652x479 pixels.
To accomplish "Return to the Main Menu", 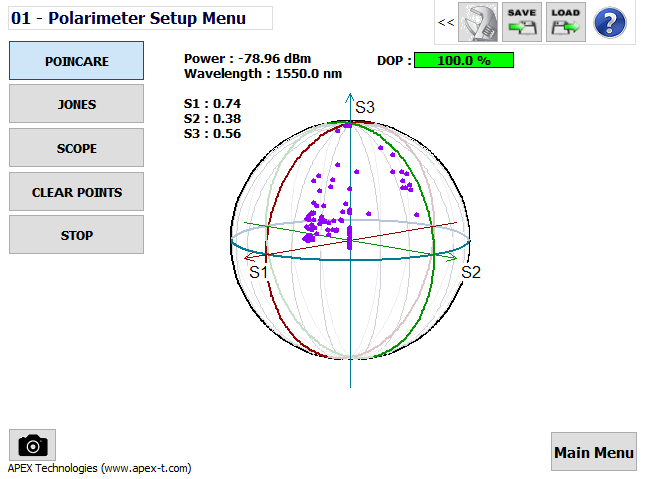I will point(594,452).
